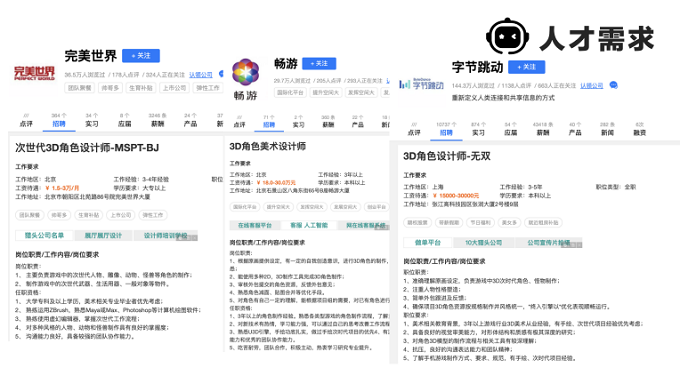
Task: Open the 融资 tab of 字节跳动
Action: pyautogui.click(x=640, y=130)
